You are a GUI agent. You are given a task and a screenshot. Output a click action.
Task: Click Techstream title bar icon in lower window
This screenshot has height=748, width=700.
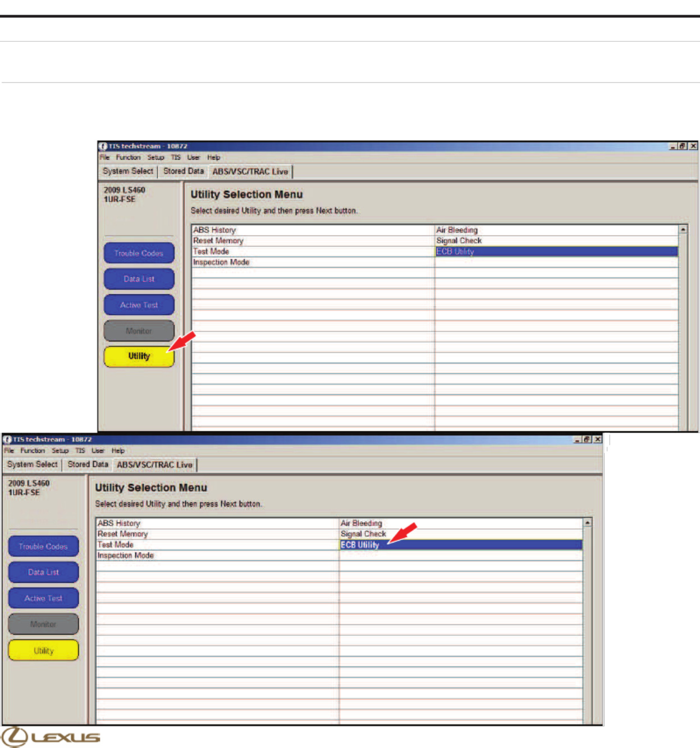[7, 439]
